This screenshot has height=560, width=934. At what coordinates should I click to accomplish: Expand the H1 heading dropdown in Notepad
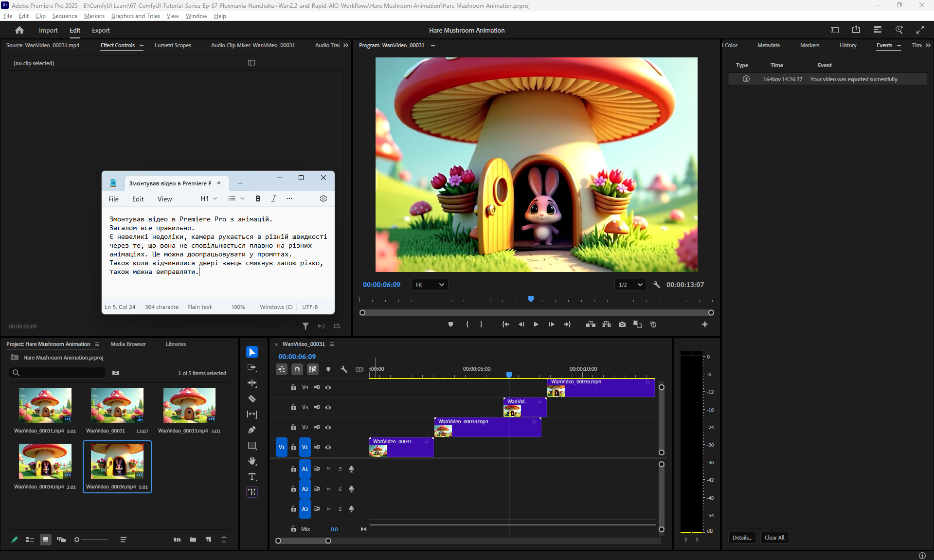pyautogui.click(x=209, y=199)
